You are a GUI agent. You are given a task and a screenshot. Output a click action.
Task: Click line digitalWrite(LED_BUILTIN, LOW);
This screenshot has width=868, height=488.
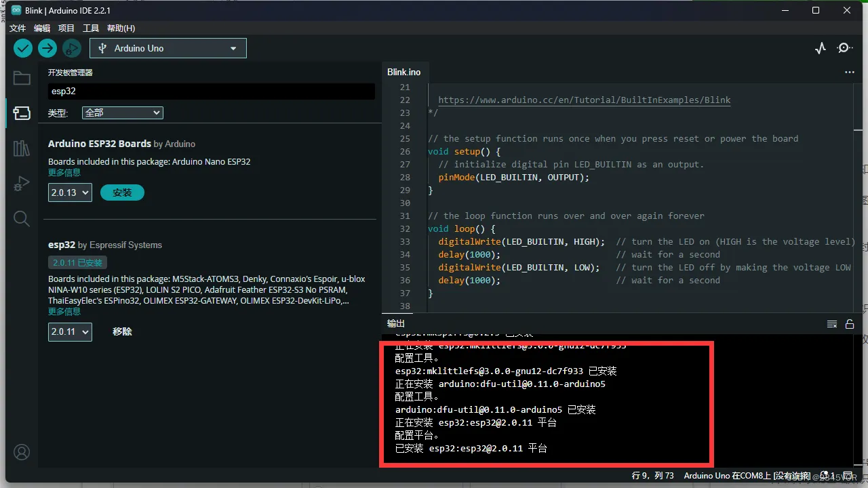tap(519, 267)
